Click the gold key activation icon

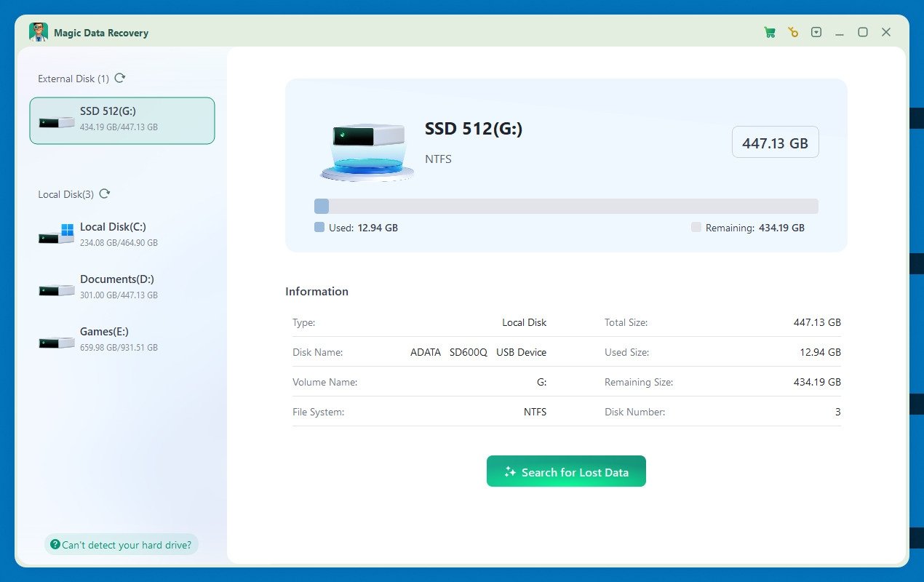[793, 33]
